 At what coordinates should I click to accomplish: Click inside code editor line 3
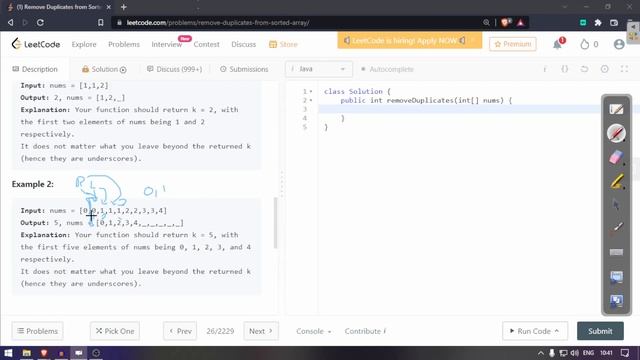[459, 109]
